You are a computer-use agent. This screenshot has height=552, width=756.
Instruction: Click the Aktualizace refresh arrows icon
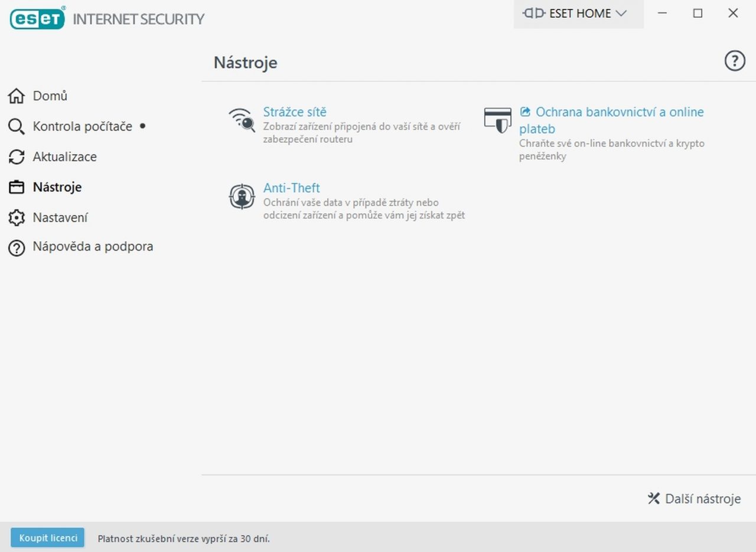coord(17,157)
